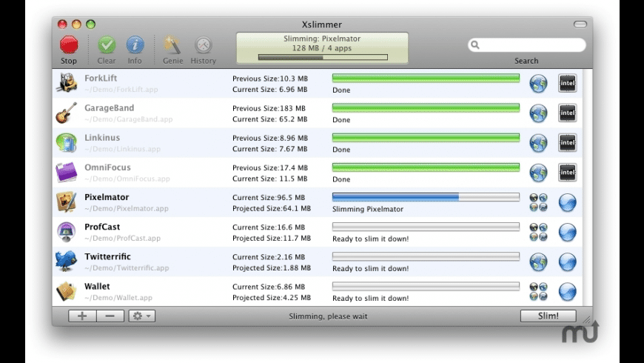Click Linkinus's Intel architecture badge
Screen dimensions: 644x363
[x=567, y=143]
